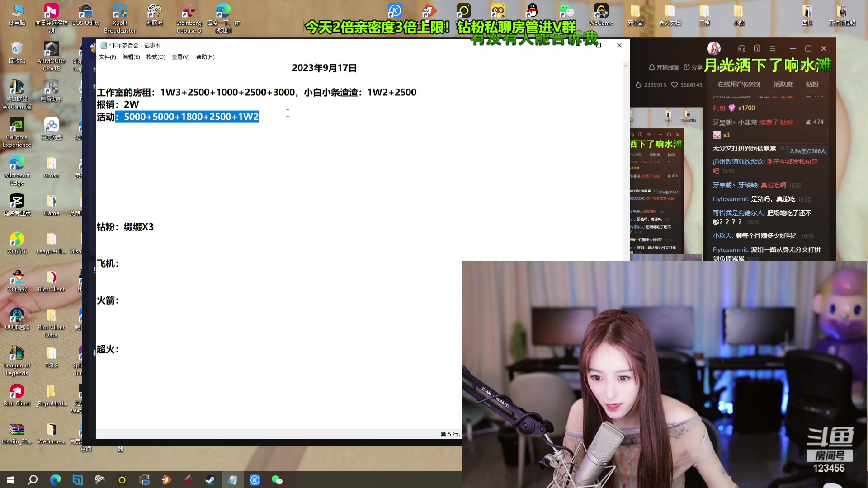Screen dimensions: 868x488
Task: Open the 牙皇朝 desktop folder
Action: click(x=636, y=15)
